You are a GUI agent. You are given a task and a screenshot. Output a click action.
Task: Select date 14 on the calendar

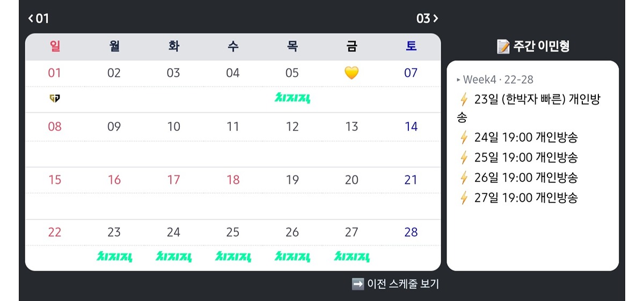(411, 127)
